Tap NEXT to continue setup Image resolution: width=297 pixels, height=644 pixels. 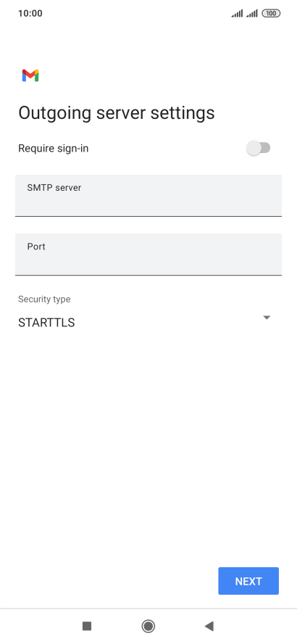[248, 581]
